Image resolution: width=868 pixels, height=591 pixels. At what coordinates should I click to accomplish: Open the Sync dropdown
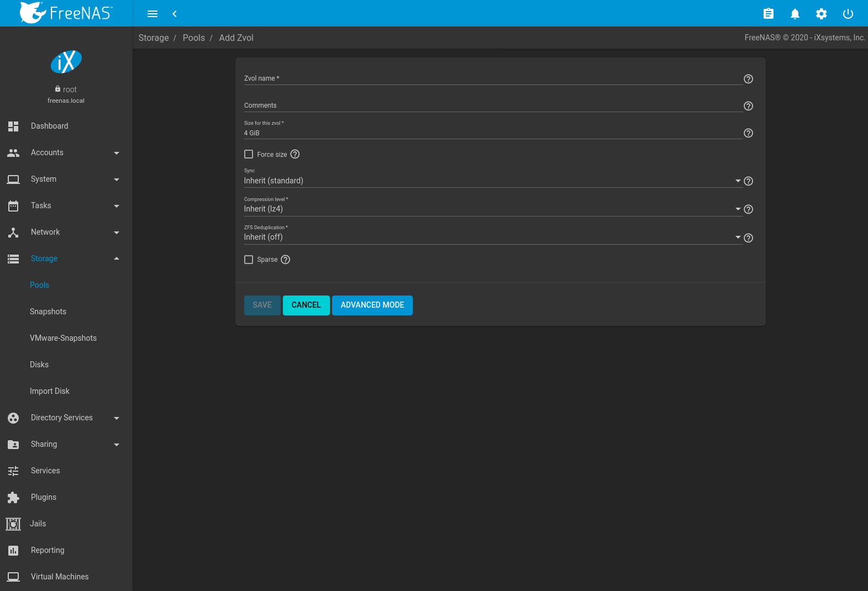(492, 181)
